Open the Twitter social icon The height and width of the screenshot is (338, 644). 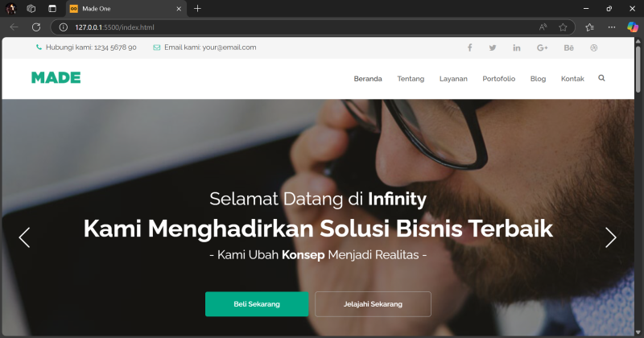coord(493,47)
